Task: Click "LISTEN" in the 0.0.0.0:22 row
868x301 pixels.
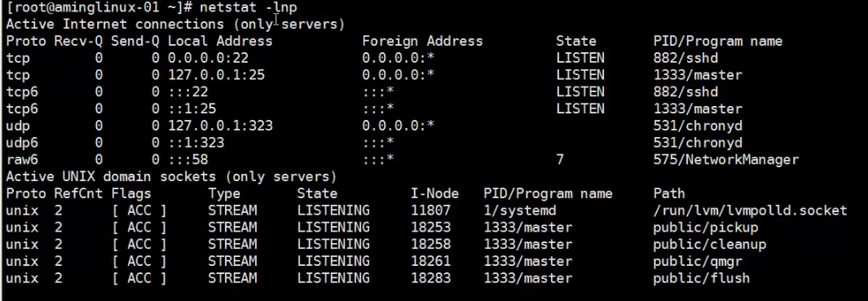Action: [580, 58]
